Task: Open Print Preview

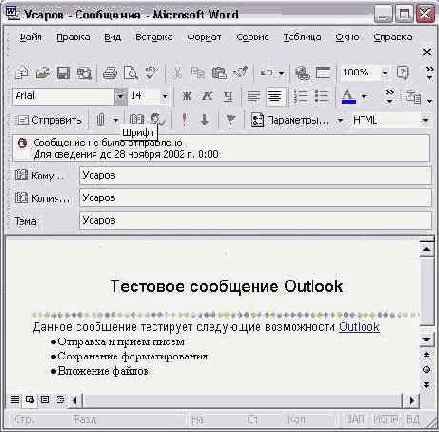Action: pos(131,73)
